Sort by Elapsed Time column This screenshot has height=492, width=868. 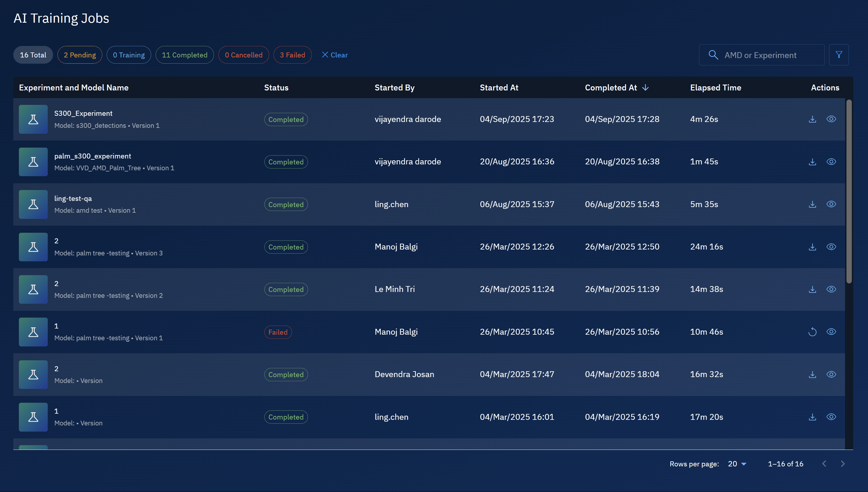point(715,87)
